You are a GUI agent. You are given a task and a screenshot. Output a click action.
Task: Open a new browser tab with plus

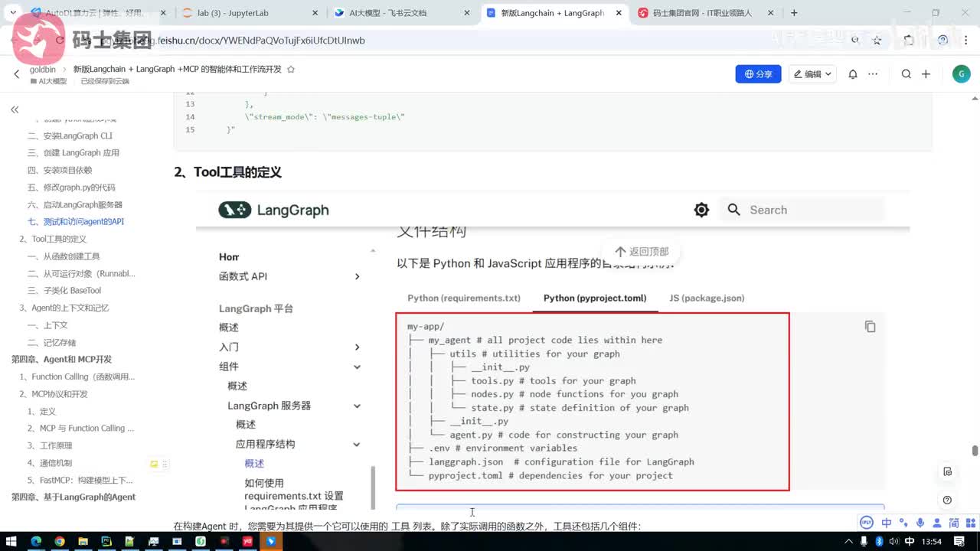pyautogui.click(x=794, y=13)
